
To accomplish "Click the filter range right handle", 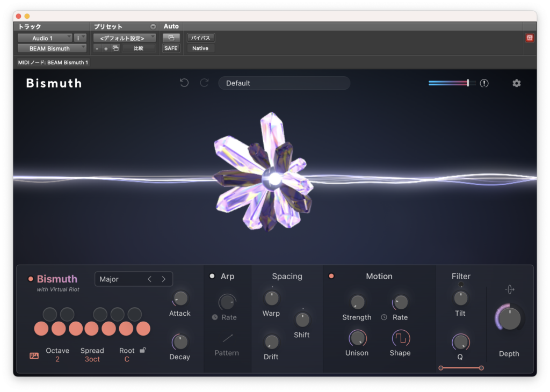I will tap(481, 368).
